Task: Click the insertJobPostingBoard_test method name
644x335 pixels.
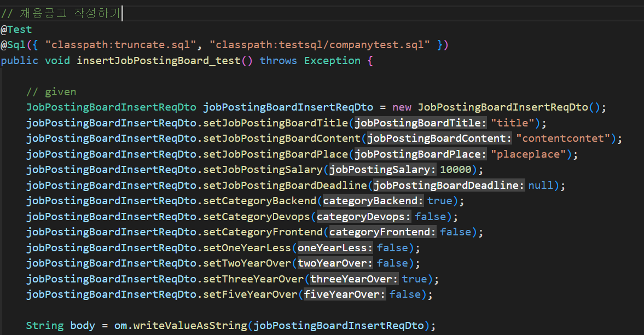Action: [159, 61]
